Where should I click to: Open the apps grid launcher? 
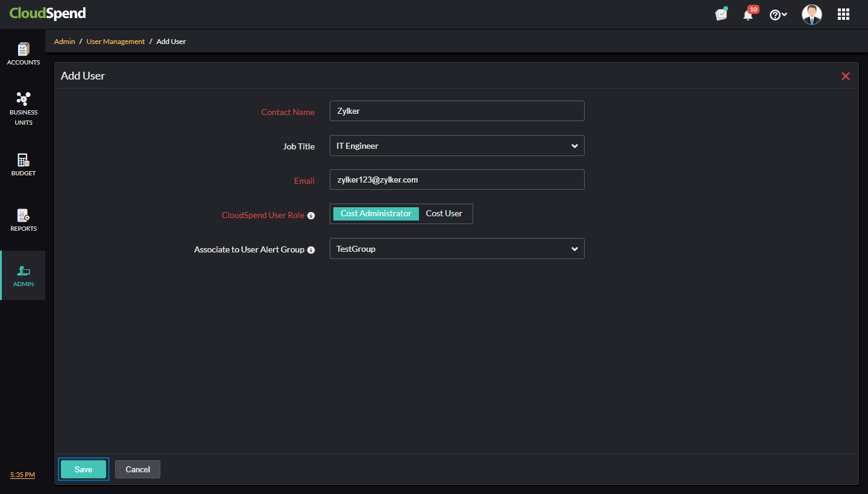coord(843,14)
